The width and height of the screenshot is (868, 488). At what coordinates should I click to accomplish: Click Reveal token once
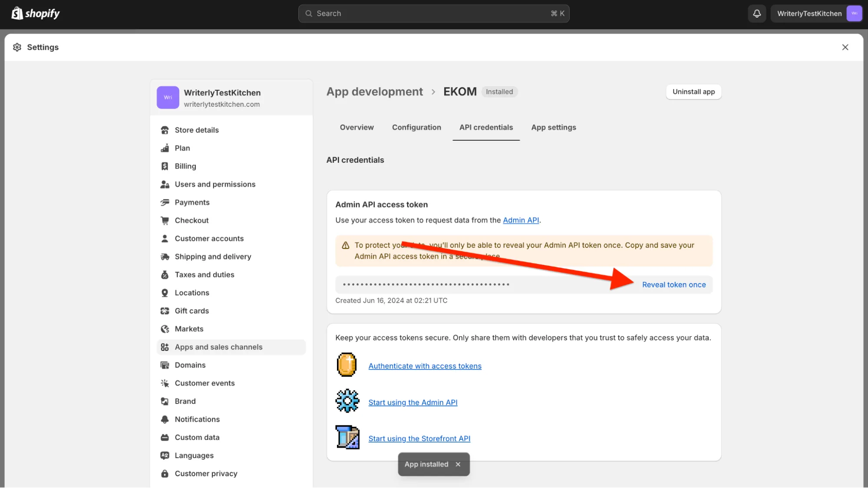click(x=674, y=285)
